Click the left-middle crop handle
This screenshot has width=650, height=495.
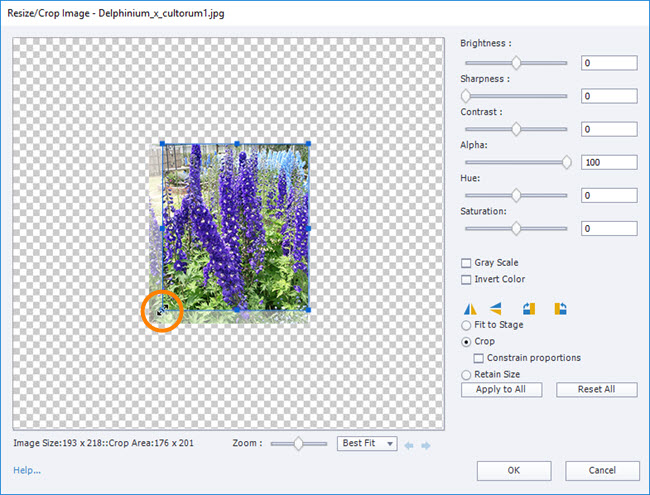click(x=162, y=228)
